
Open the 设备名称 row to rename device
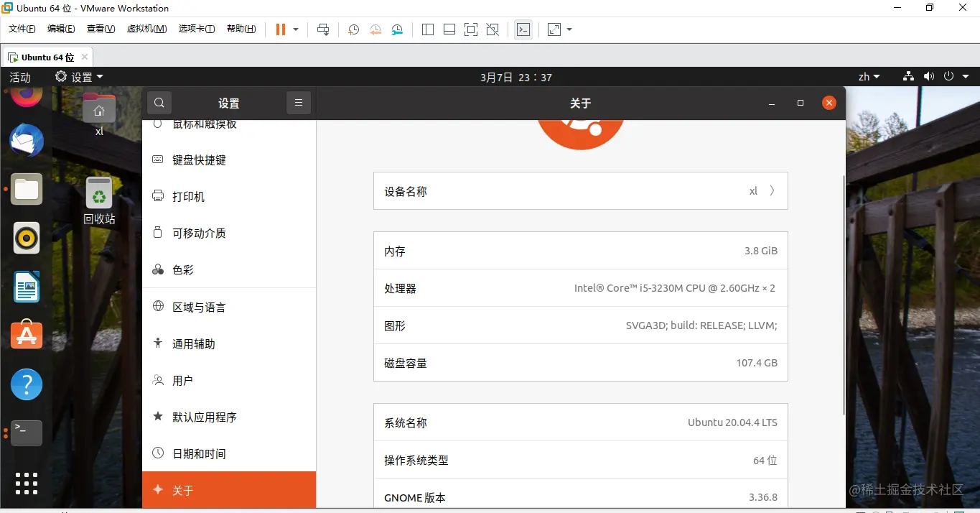click(x=581, y=191)
